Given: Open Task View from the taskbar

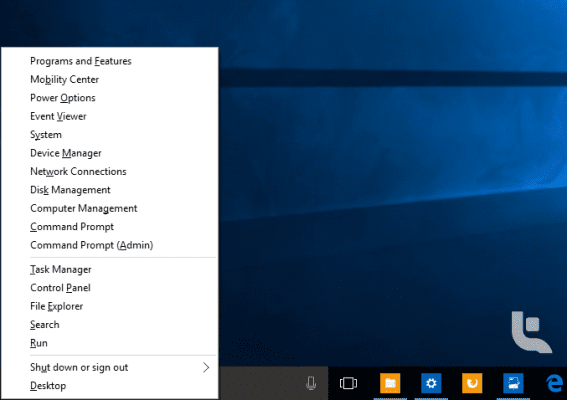Looking at the screenshot, I should pos(348,383).
